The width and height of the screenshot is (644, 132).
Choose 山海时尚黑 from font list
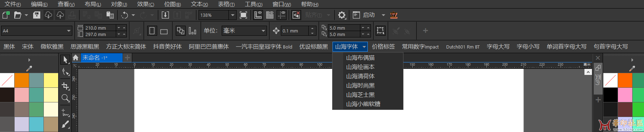[x=360, y=85]
